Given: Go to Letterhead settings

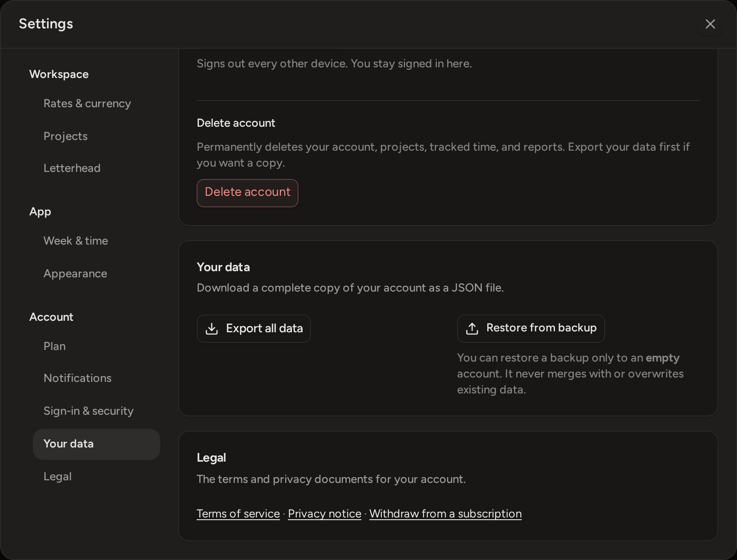Looking at the screenshot, I should 97,168.
